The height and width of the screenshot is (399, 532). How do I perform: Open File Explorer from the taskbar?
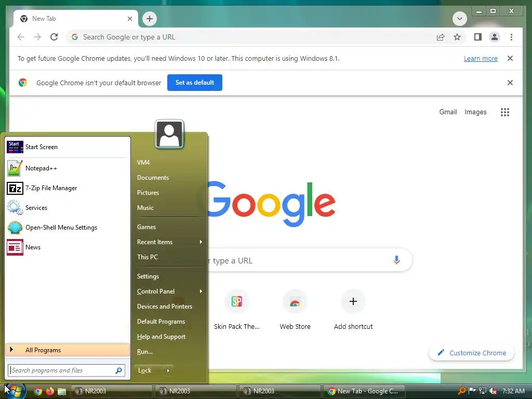point(62,391)
